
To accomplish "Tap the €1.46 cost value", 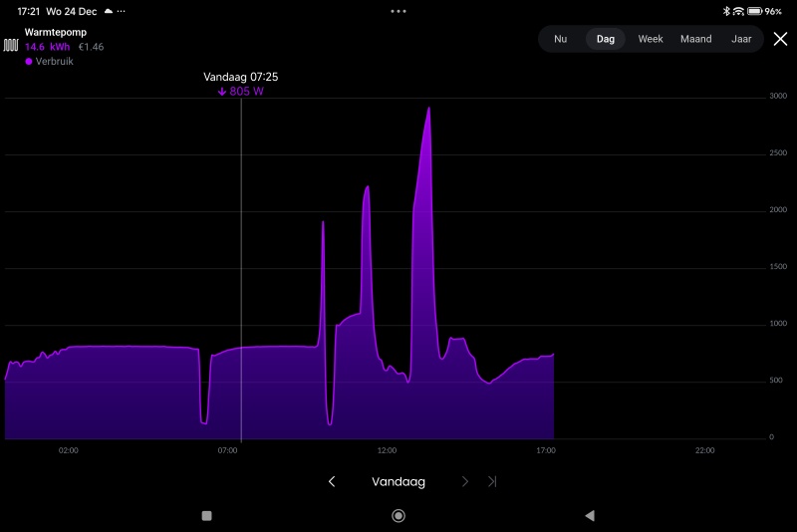I will (91, 47).
